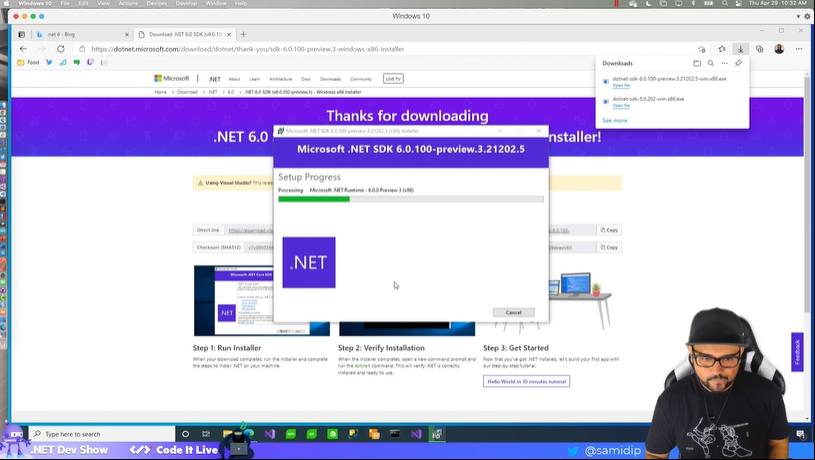
Task: Open the virtual machine settings gear in title bar
Action: [807, 16]
